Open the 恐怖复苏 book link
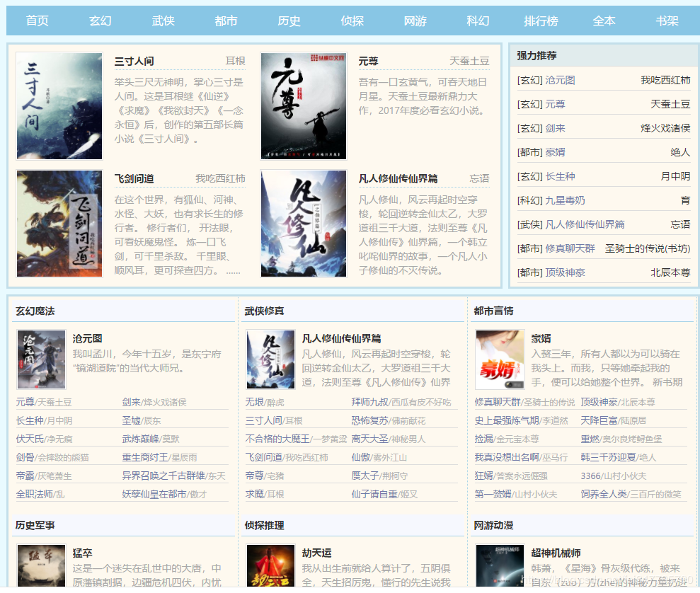This screenshot has height=593, width=700. coord(370,420)
